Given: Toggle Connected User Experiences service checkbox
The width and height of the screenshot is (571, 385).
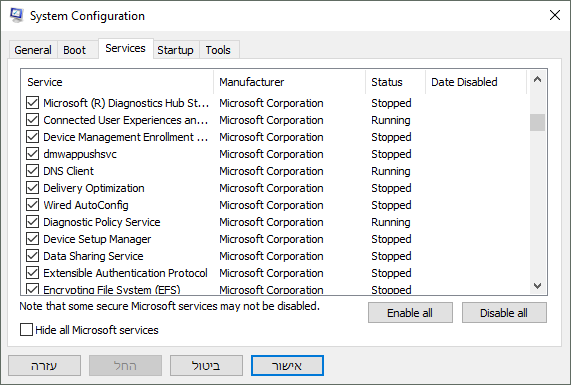Looking at the screenshot, I should 32,120.
